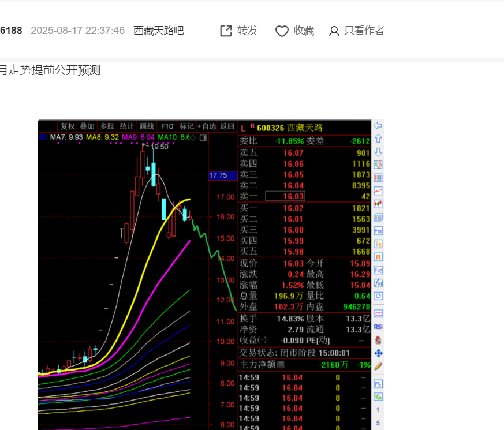Click the +自选 toolbar button

pyautogui.click(x=207, y=126)
